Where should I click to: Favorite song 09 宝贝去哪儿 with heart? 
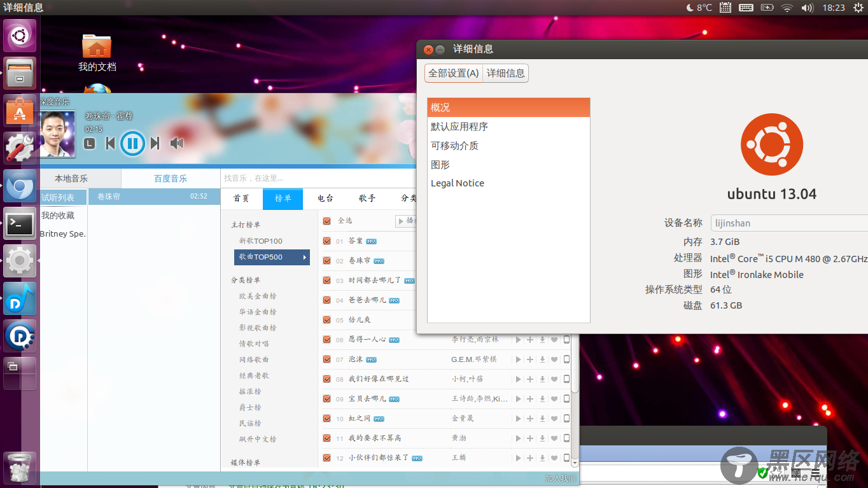[554, 399]
